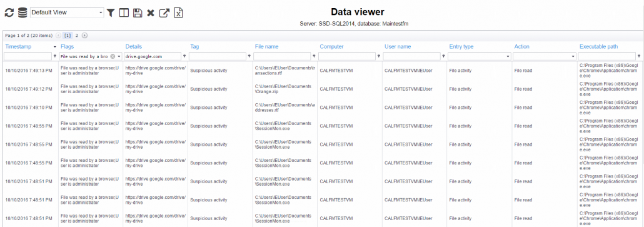Sort by Details column header
The height and width of the screenshot is (227, 644).
pos(133,47)
